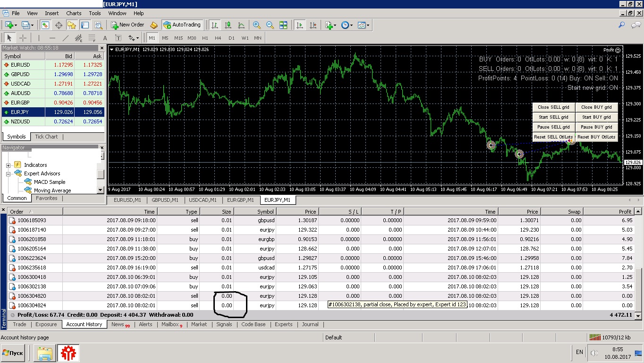The width and height of the screenshot is (644, 363).
Task: Toggle the Market Watch panel toolbar icon
Action: (x=45, y=25)
